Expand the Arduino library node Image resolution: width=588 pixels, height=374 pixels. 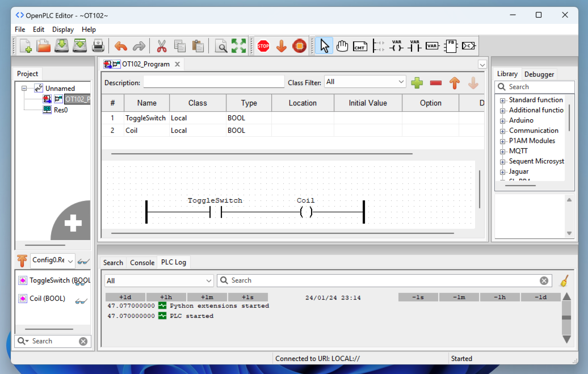click(x=502, y=121)
